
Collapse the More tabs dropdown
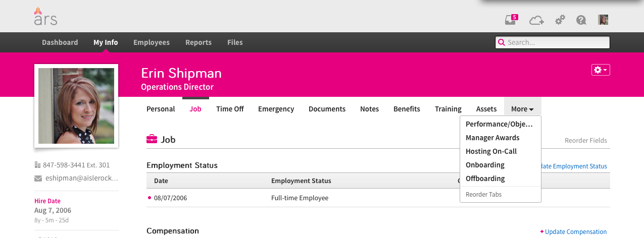pos(522,109)
